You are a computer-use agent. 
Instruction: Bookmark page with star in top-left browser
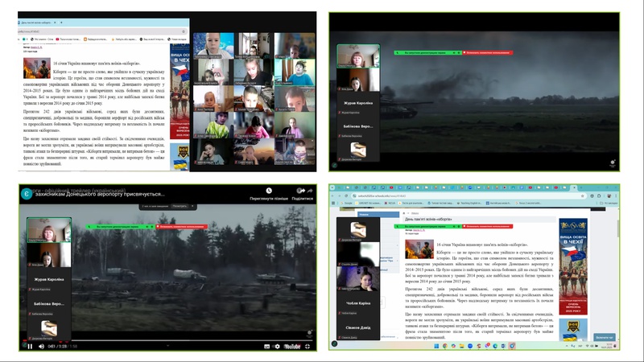coord(184,31)
